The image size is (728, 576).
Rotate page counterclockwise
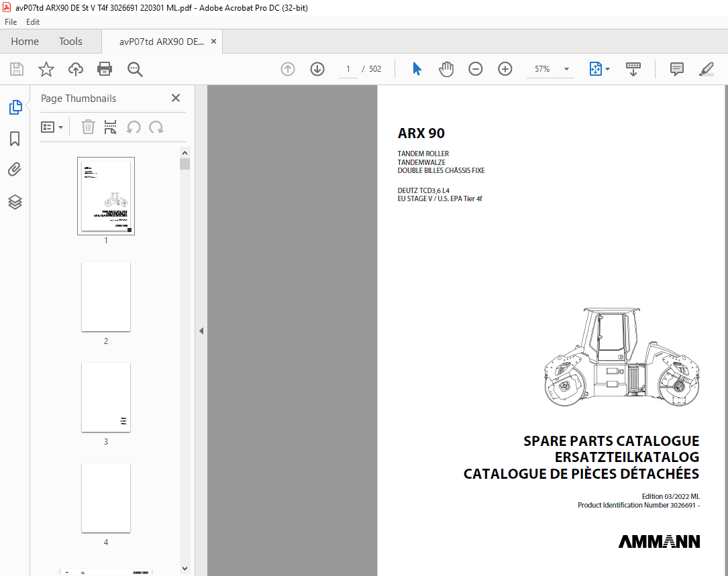[134, 127]
